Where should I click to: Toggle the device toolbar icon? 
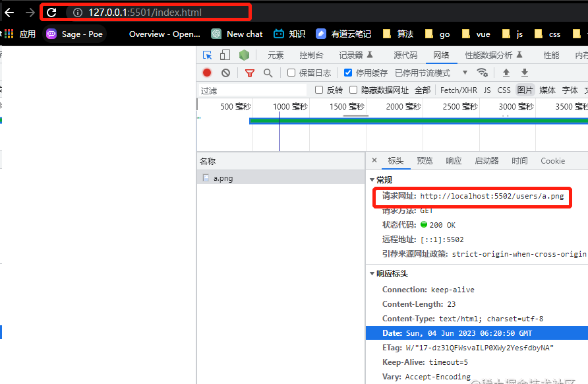pyautogui.click(x=225, y=55)
